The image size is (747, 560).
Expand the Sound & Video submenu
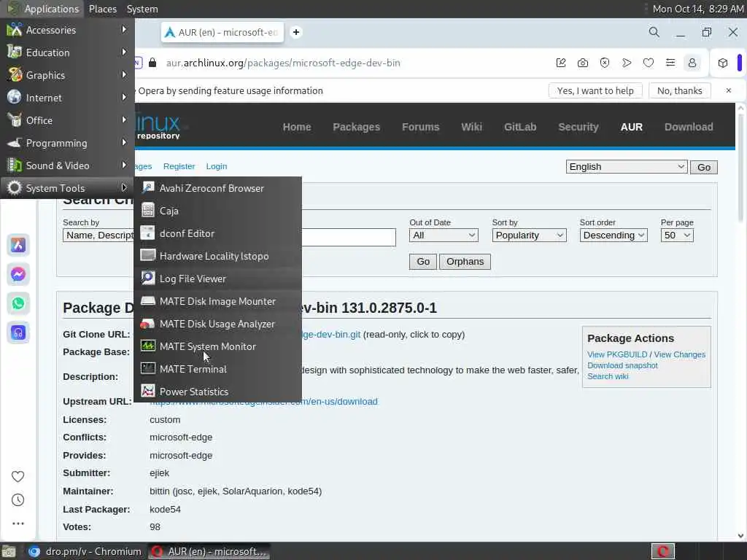tap(67, 166)
